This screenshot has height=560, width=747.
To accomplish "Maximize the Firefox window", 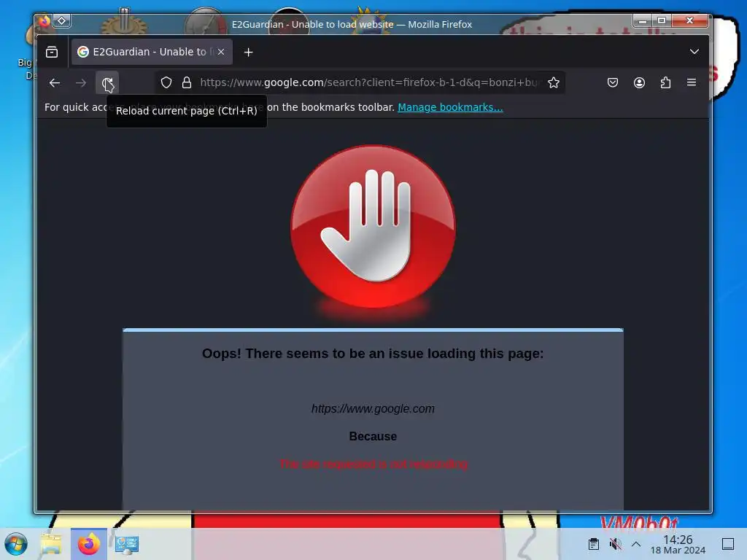I will click(x=662, y=21).
